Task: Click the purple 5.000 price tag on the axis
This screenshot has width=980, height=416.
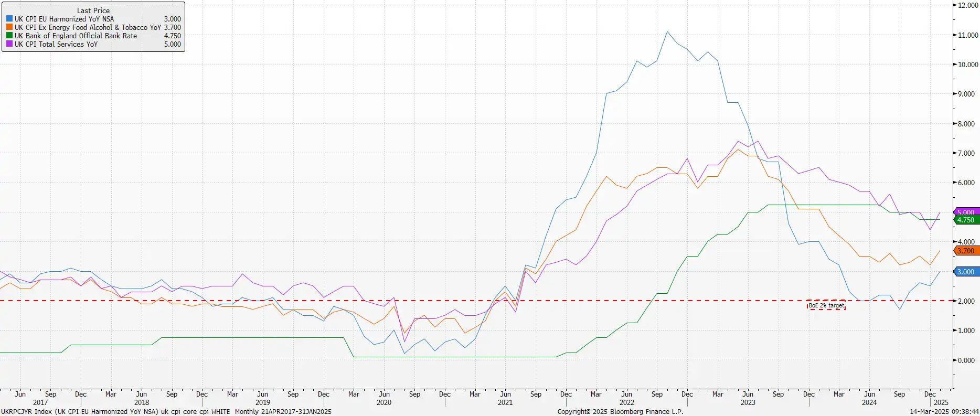Action: (967, 212)
